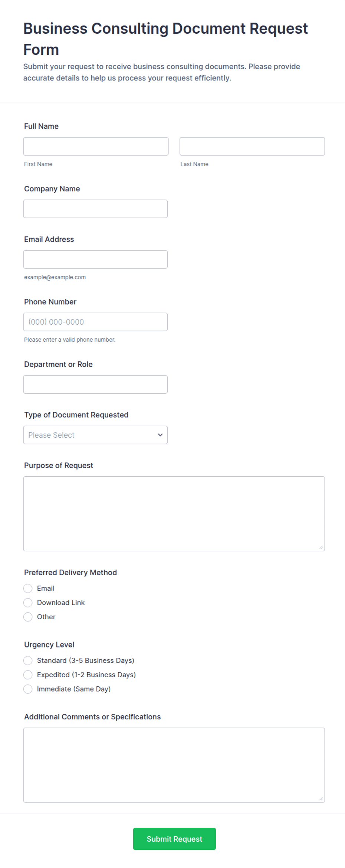Select Email delivery method
The height and width of the screenshot is (868, 345).
click(x=28, y=589)
